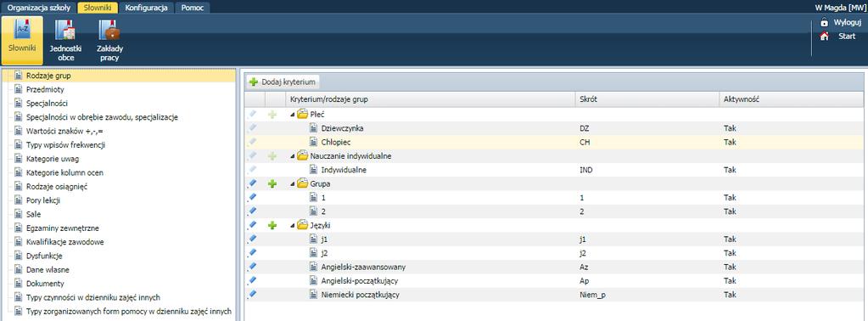Collapse the Nauczanie indywidualne node
The width and height of the screenshot is (868, 321).
[x=292, y=156]
